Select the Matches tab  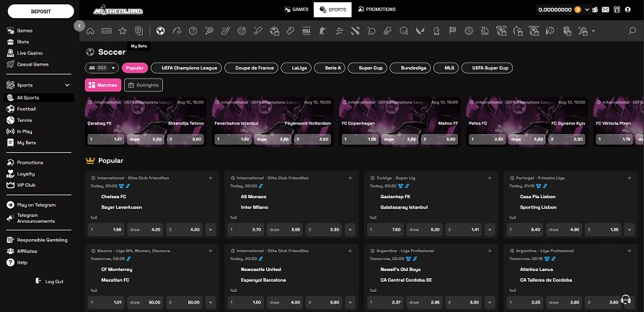(x=103, y=86)
